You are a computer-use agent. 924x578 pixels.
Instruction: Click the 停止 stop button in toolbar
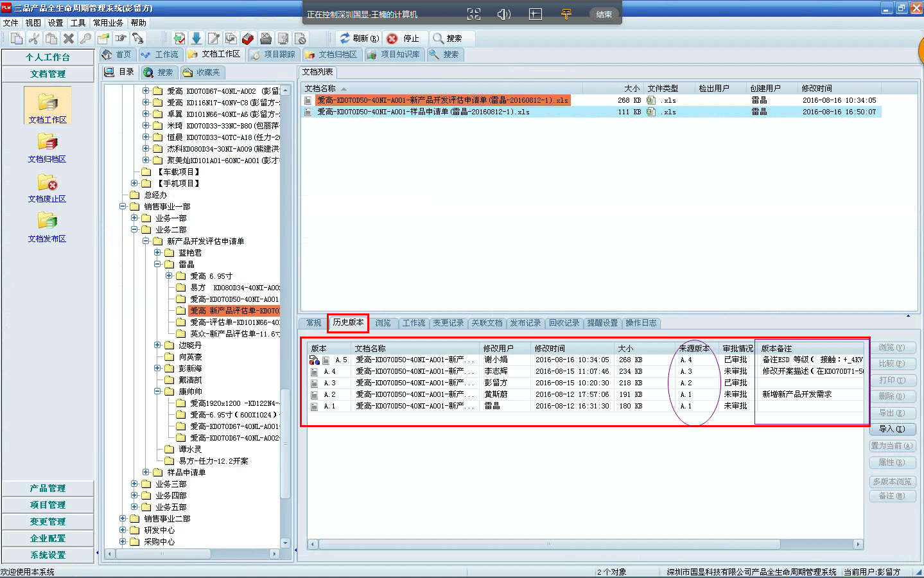[403, 39]
